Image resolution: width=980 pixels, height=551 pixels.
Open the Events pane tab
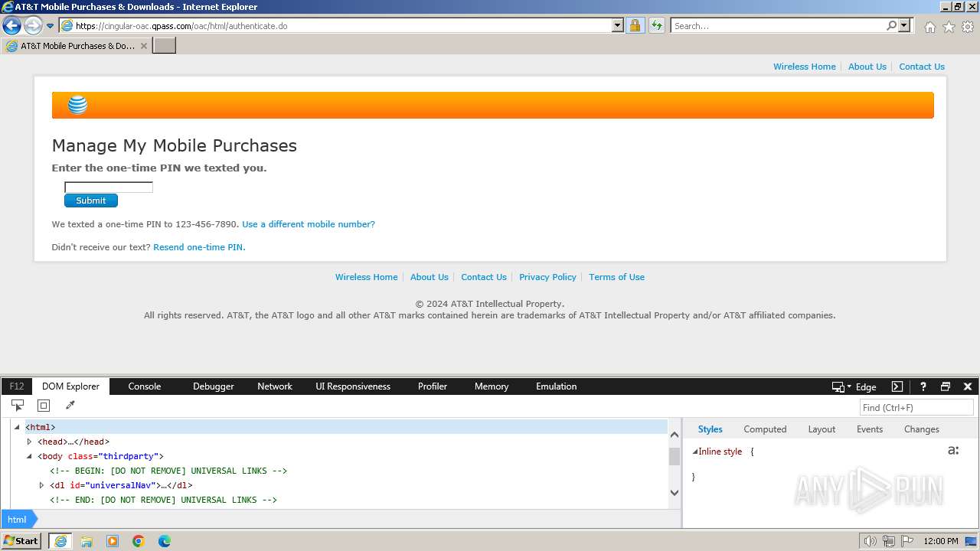point(870,429)
